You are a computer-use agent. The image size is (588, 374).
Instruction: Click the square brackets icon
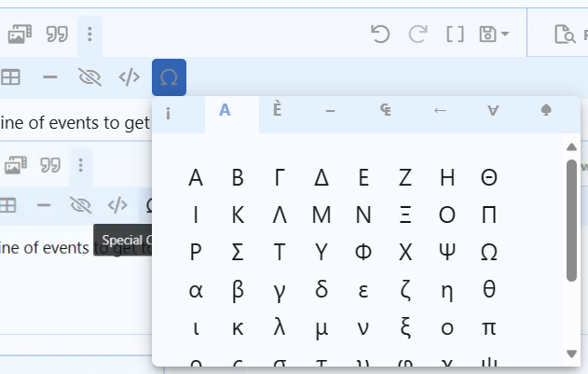(455, 35)
